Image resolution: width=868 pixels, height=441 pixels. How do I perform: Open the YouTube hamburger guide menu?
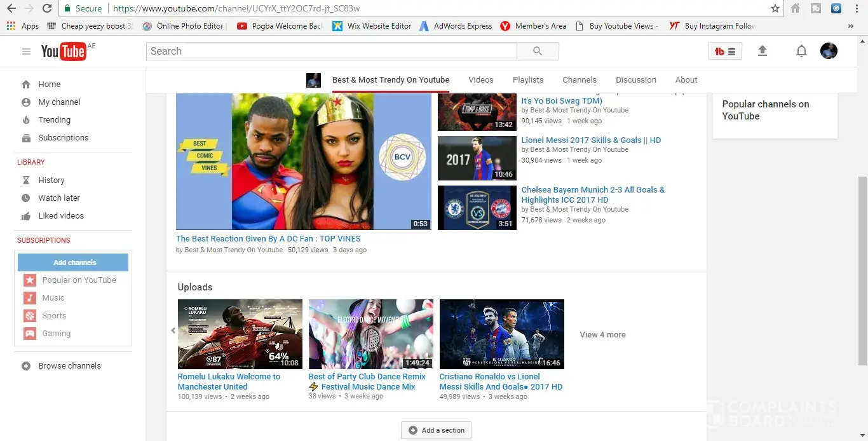26,51
